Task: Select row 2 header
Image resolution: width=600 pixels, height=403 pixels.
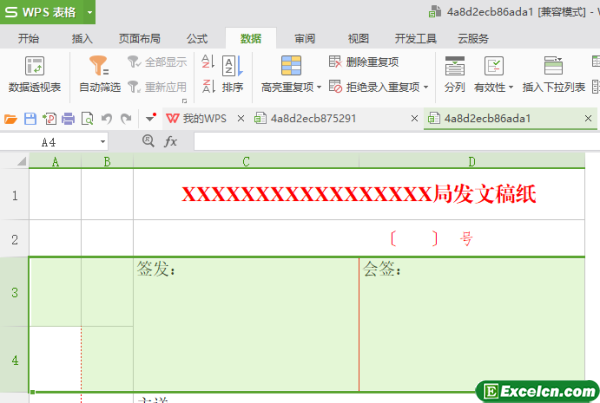Action: coord(15,239)
